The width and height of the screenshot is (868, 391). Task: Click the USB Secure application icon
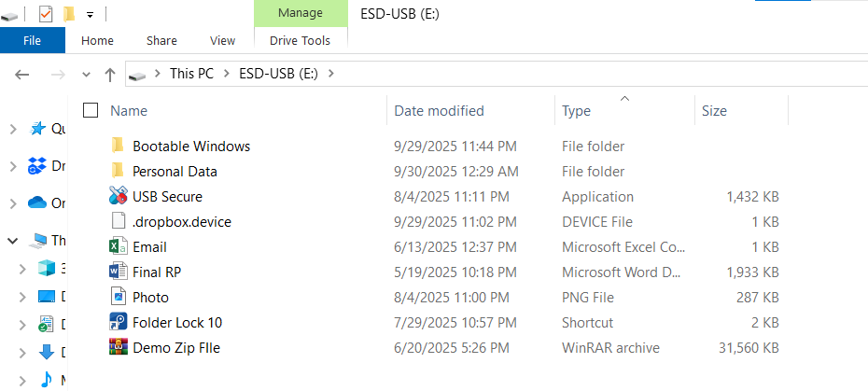pos(119,196)
